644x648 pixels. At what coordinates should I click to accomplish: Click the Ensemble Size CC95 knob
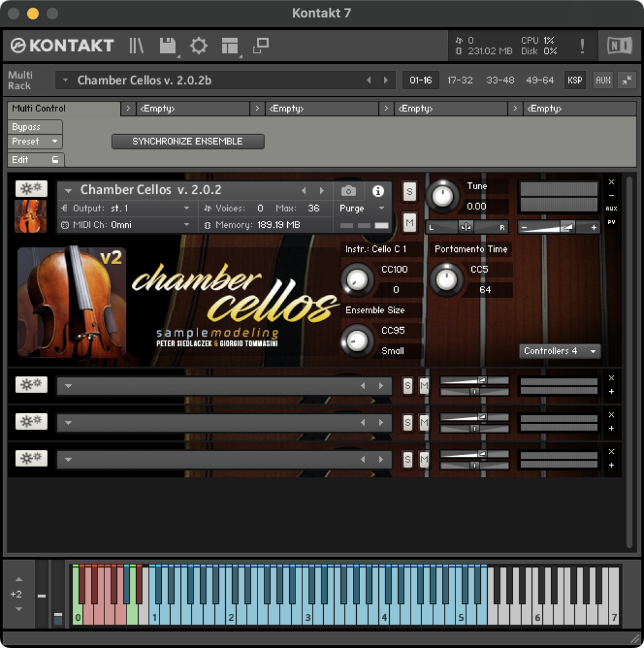coord(357,341)
